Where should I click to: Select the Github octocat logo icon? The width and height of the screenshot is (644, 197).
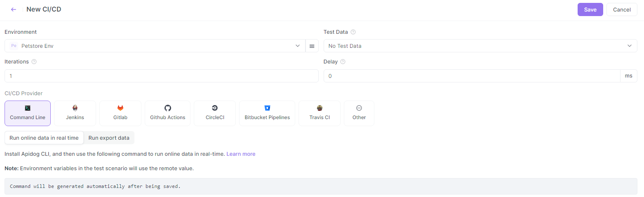[168, 108]
